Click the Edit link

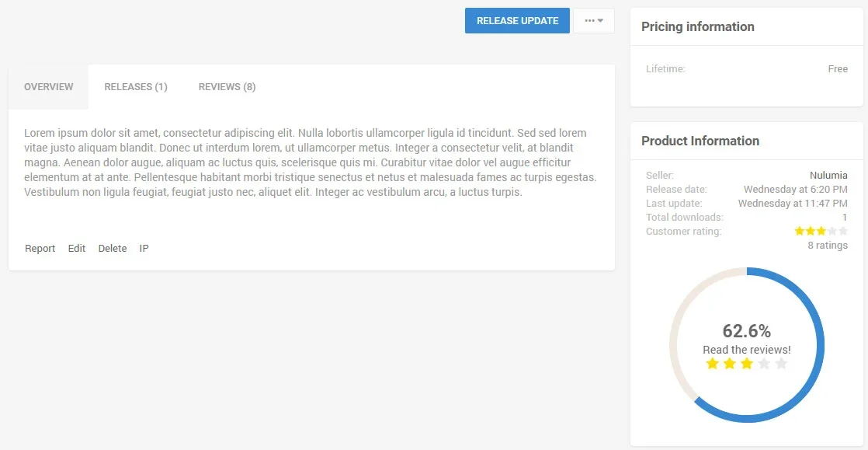(76, 248)
